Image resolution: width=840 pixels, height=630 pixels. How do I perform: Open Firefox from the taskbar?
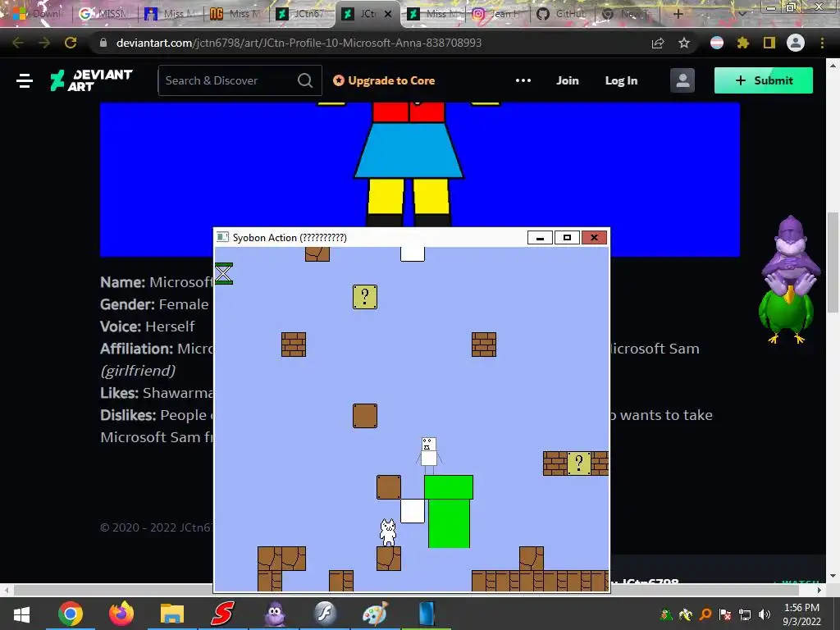121,614
